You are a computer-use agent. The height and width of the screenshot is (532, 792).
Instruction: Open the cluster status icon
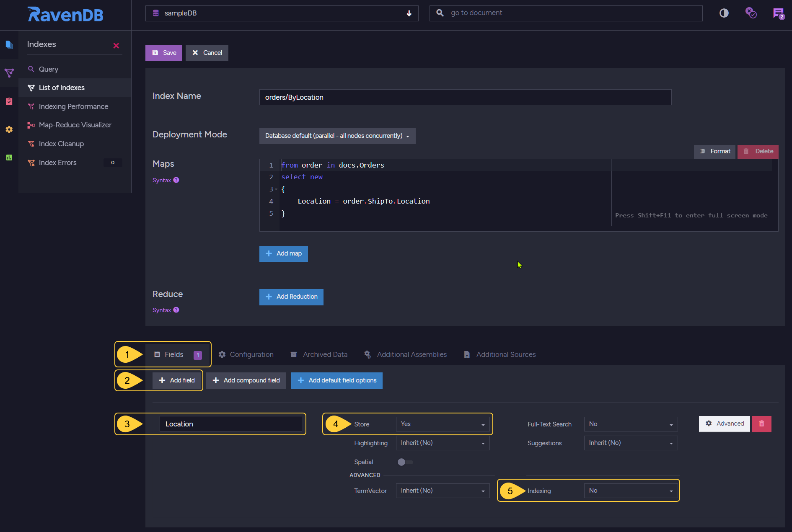(x=751, y=13)
